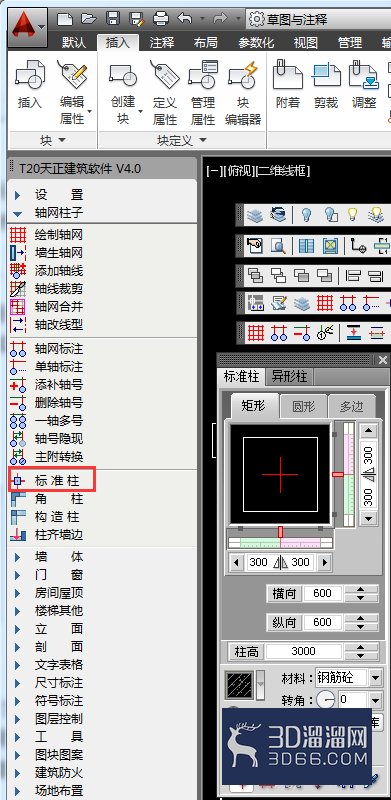The width and height of the screenshot is (391, 800).
Task: Expand the 块定义 panel dropdown
Action: (x=182, y=140)
